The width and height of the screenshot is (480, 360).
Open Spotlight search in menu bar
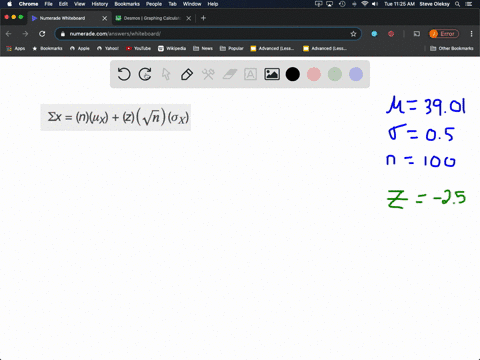[x=458, y=4]
